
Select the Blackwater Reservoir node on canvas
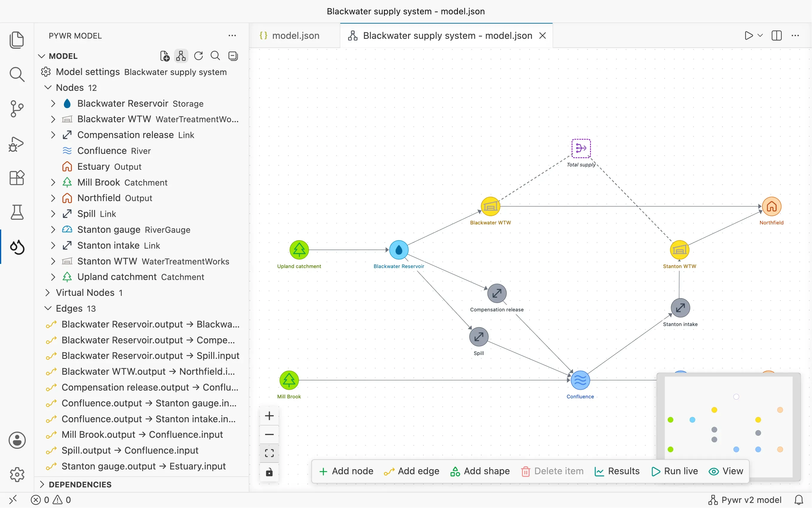(399, 250)
